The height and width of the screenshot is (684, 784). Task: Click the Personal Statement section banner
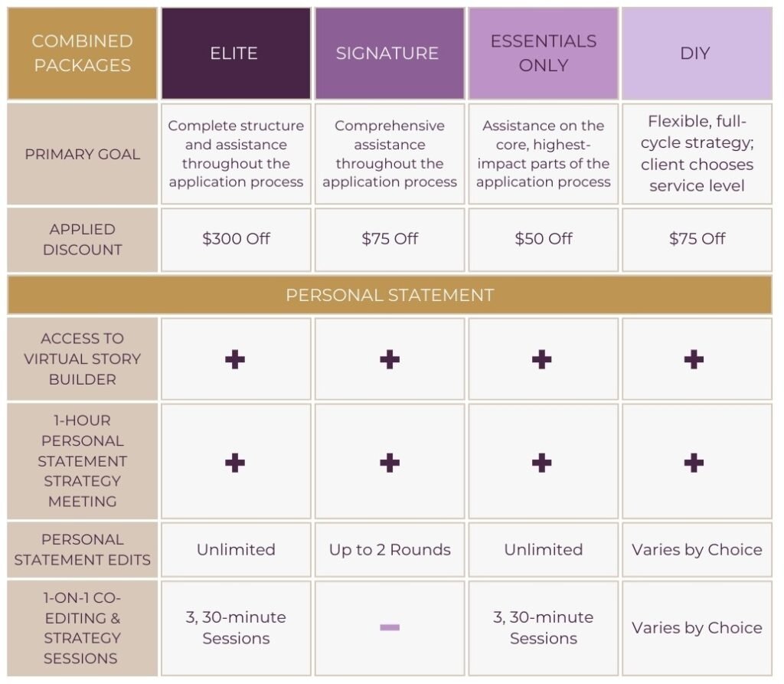point(390,295)
